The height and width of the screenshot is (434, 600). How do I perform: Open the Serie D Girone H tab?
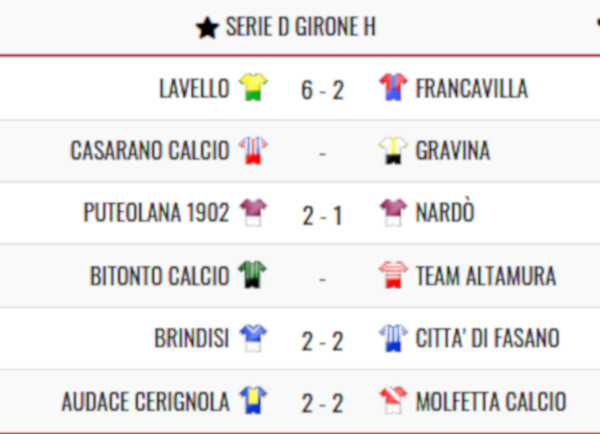[286, 27]
